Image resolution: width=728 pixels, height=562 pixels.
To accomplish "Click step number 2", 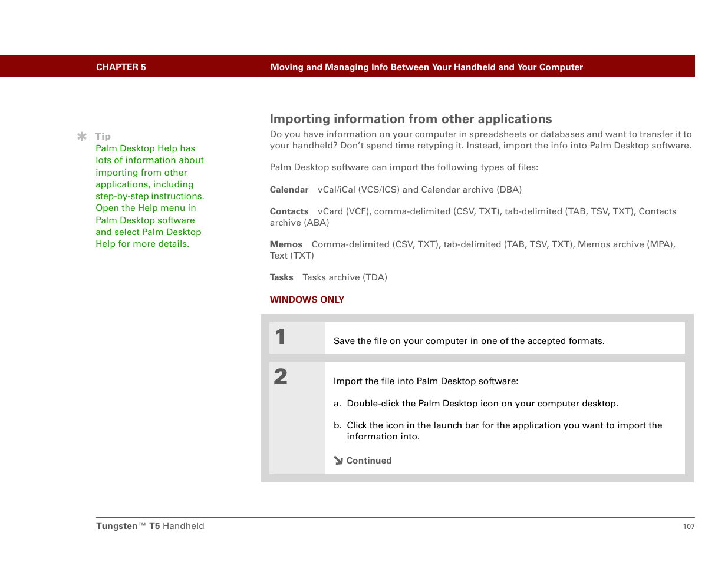I will (x=281, y=376).
